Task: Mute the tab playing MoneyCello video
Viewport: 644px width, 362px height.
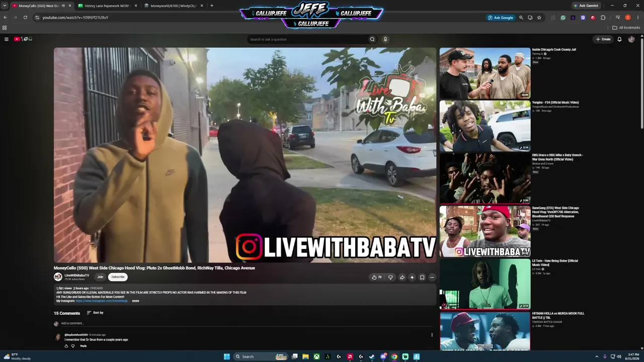Action: (63, 6)
